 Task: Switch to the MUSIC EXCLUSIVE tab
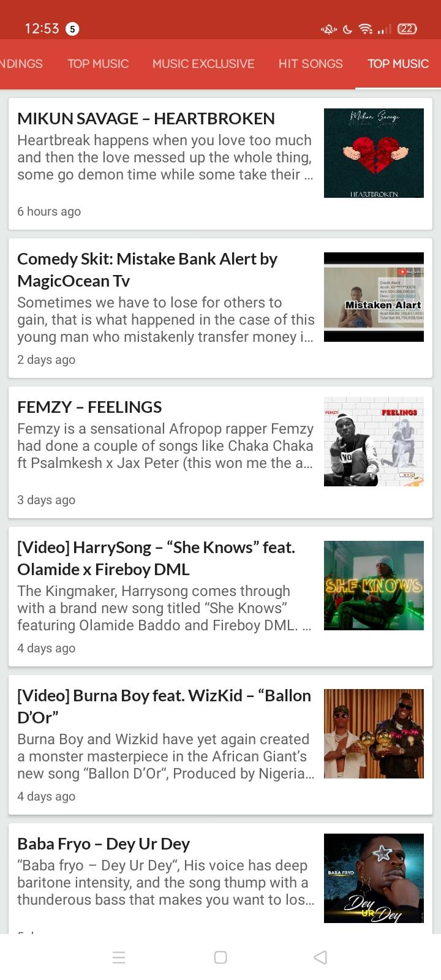203,64
